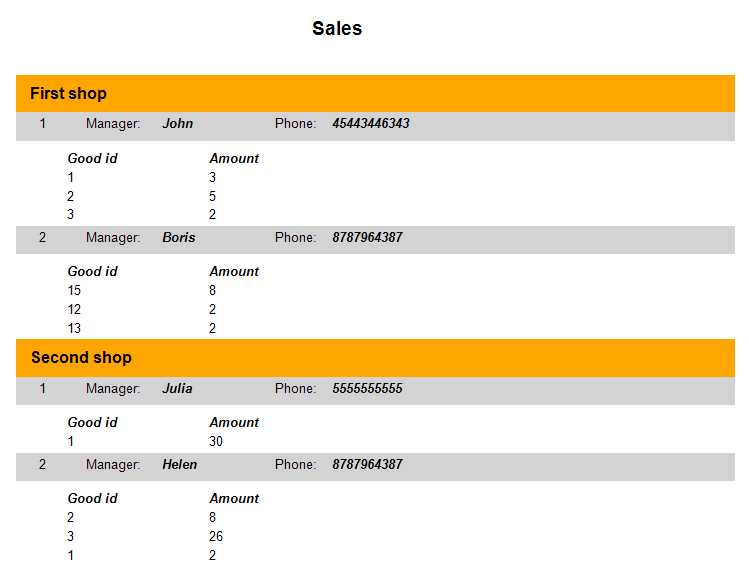Click the Phone label beside Julia
This screenshot has width=749, height=574.
[x=295, y=389]
